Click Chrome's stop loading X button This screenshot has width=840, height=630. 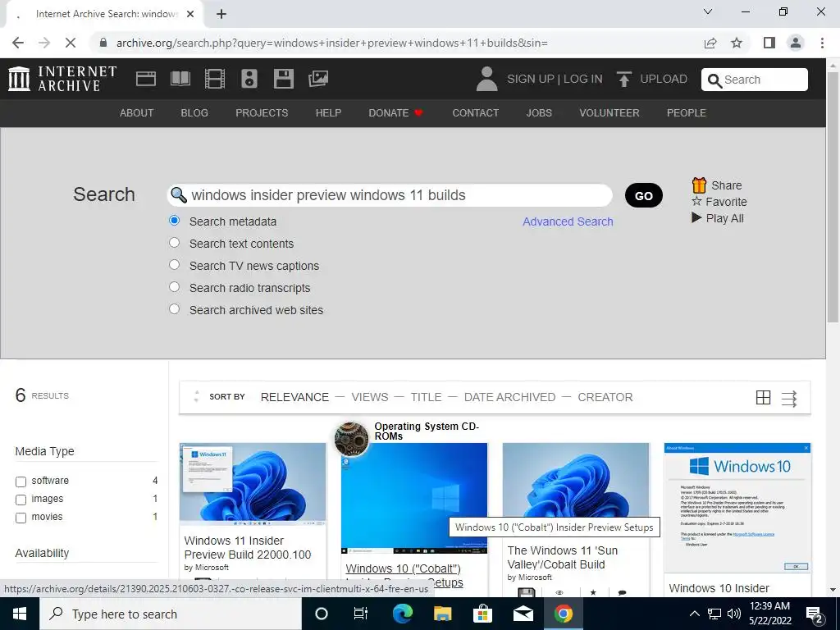(71, 43)
